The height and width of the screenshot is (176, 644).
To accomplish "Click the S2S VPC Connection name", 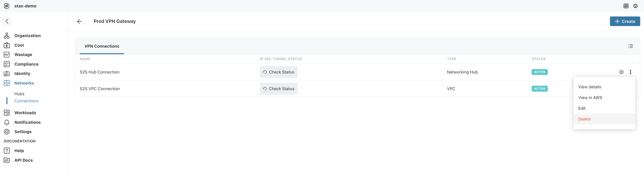I will point(100,89).
